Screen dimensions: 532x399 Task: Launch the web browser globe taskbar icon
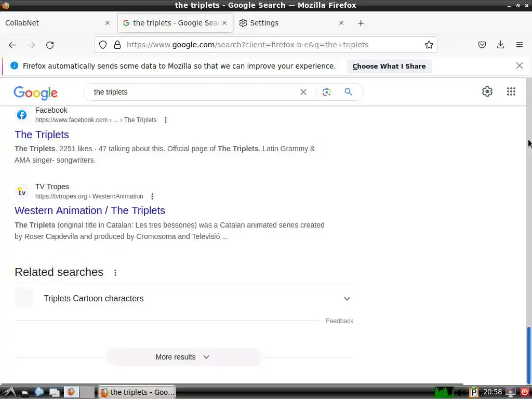[x=39, y=392]
